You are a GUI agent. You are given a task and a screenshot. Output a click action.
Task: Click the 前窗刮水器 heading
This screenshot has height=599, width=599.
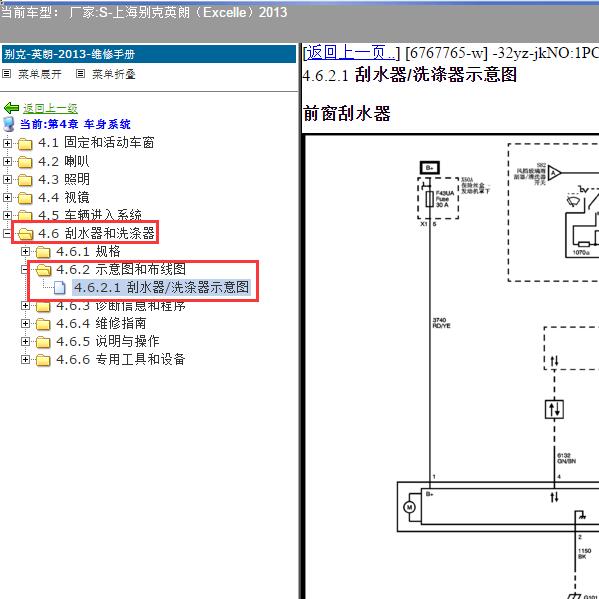[x=347, y=113]
